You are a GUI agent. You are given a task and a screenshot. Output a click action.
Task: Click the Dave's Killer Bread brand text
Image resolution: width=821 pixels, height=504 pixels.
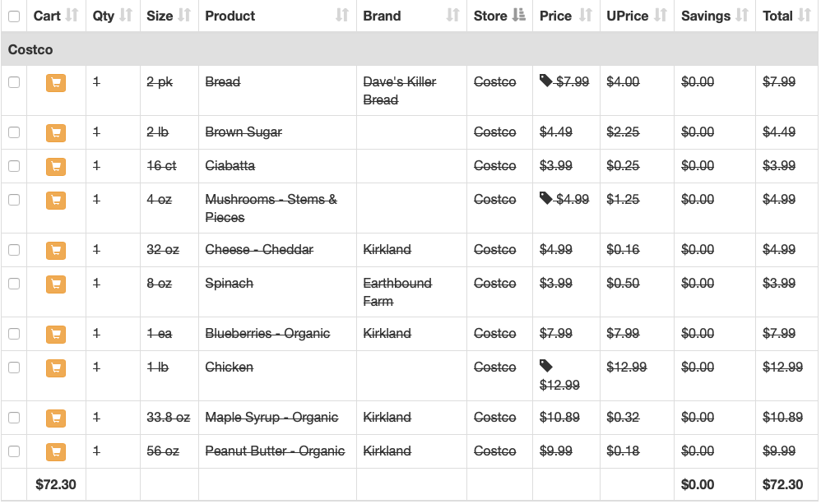coord(400,90)
